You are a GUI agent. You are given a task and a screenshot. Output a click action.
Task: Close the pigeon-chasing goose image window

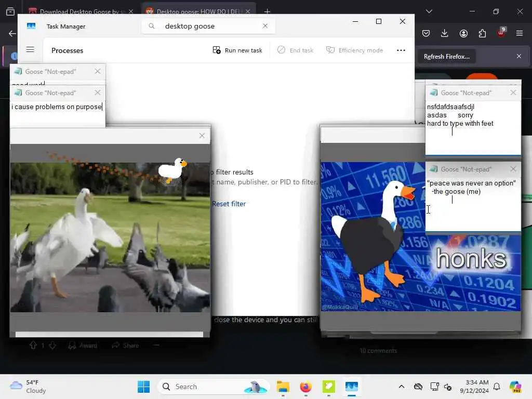202,136
